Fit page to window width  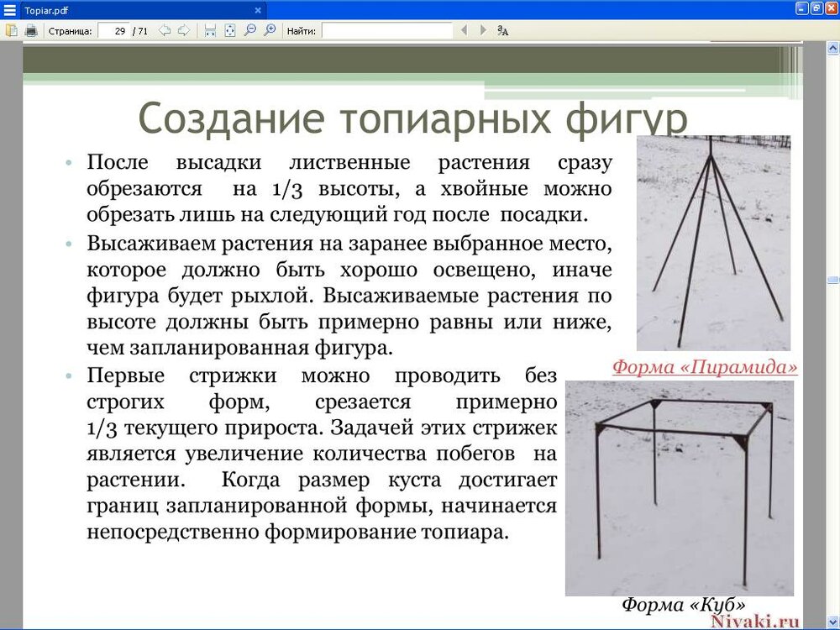pos(208,29)
